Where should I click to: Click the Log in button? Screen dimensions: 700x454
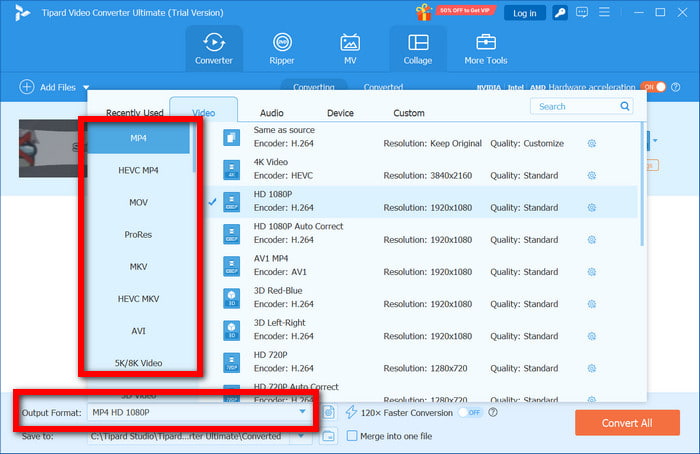[x=525, y=13]
